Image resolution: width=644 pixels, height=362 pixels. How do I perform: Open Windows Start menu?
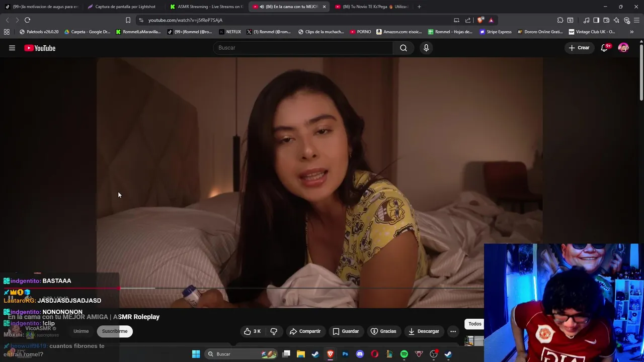point(196,354)
